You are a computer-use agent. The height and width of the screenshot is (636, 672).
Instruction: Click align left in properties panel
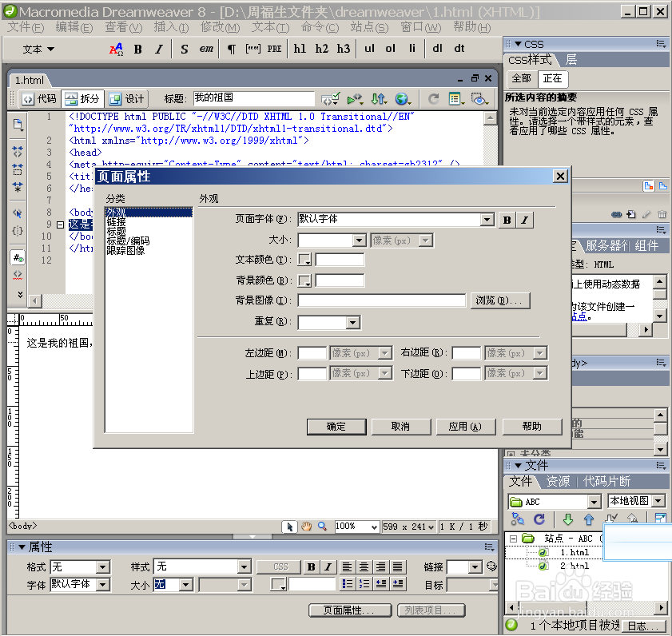tap(347, 567)
